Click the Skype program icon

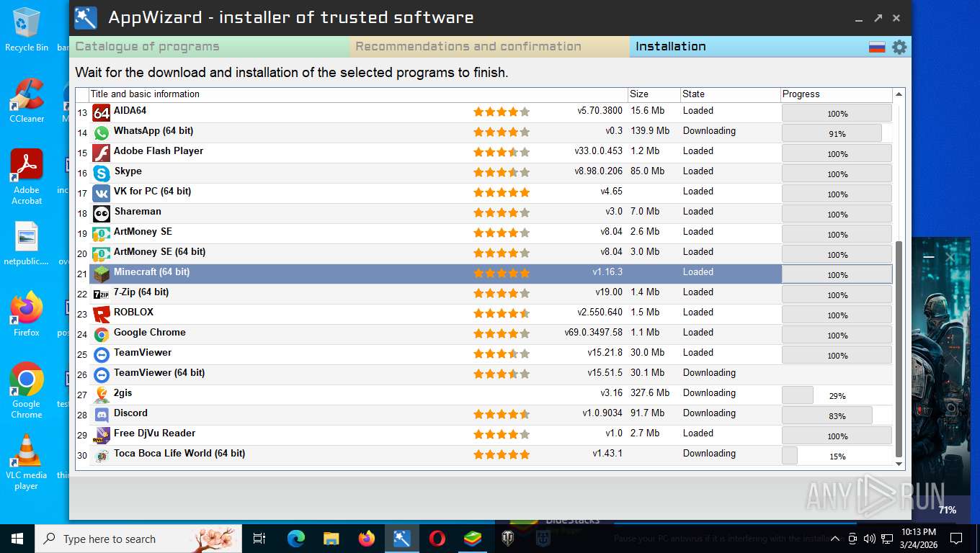tap(102, 173)
